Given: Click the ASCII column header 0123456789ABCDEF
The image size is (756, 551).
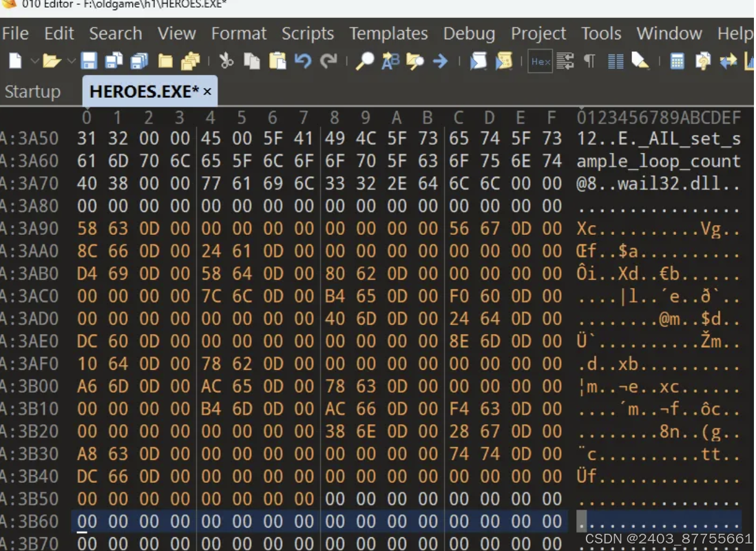Looking at the screenshot, I should pyautogui.click(x=659, y=117).
